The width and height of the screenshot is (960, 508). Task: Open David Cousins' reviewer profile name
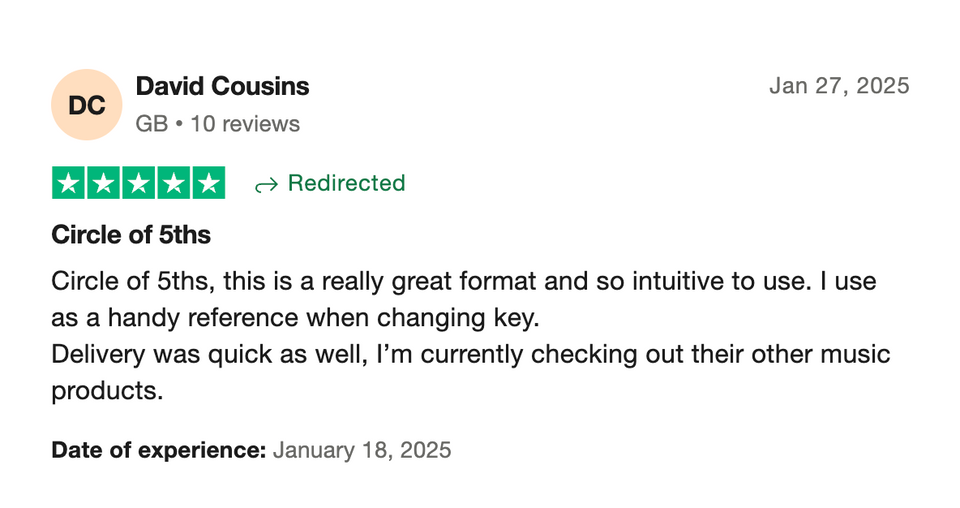pos(222,87)
